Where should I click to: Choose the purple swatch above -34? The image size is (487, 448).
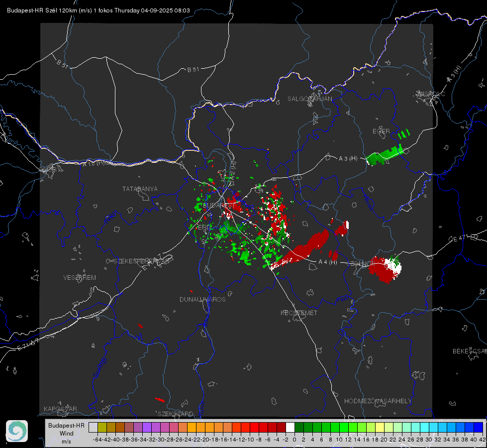(x=147, y=428)
